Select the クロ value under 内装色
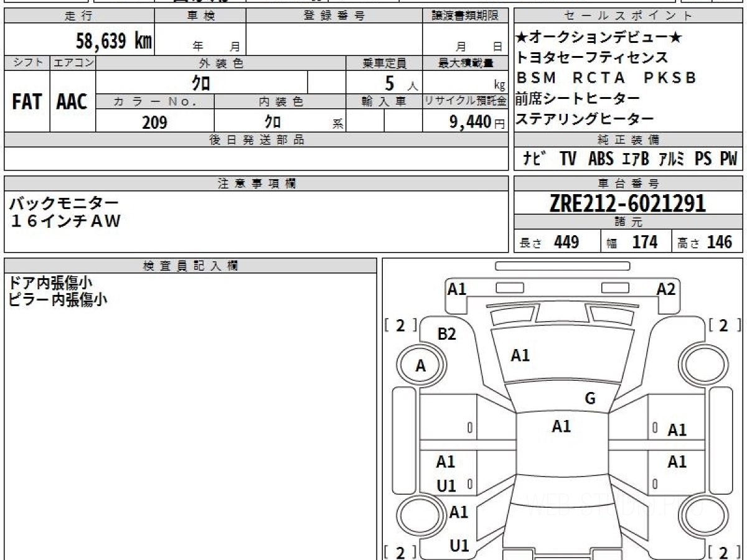 tap(272, 121)
